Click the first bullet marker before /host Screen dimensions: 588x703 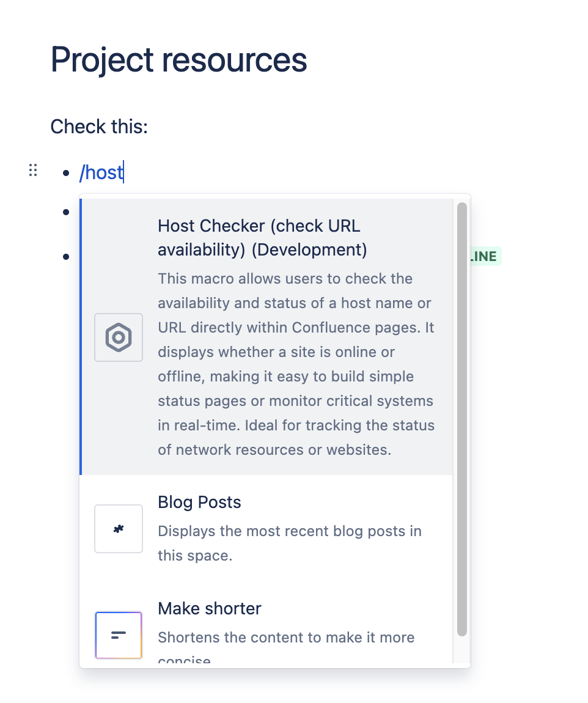coord(67,173)
